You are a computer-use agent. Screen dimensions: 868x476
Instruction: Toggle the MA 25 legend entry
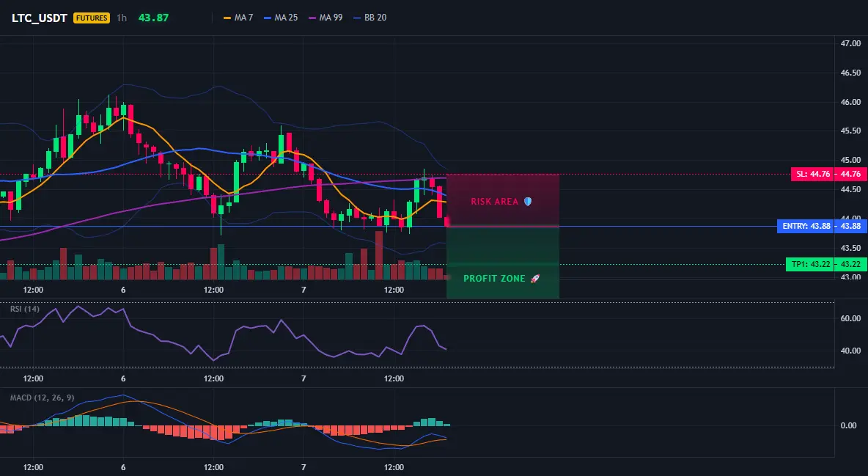tap(281, 18)
